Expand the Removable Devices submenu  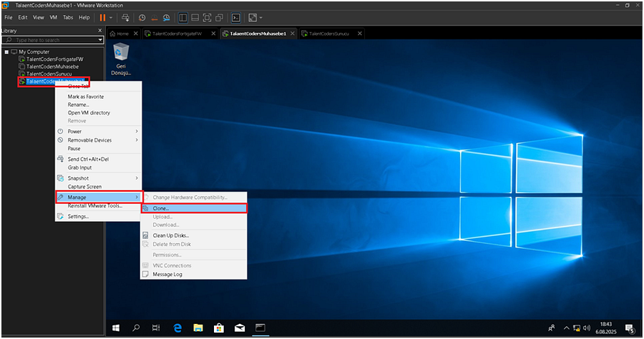(99, 140)
